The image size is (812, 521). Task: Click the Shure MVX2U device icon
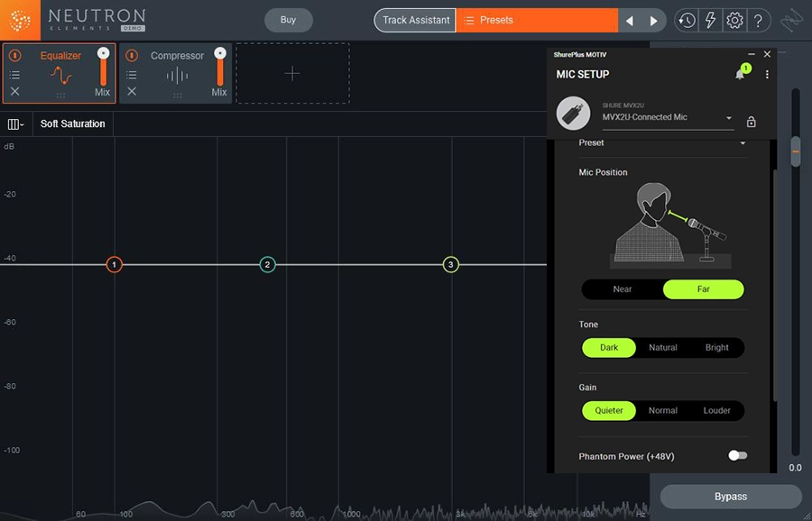pos(573,113)
